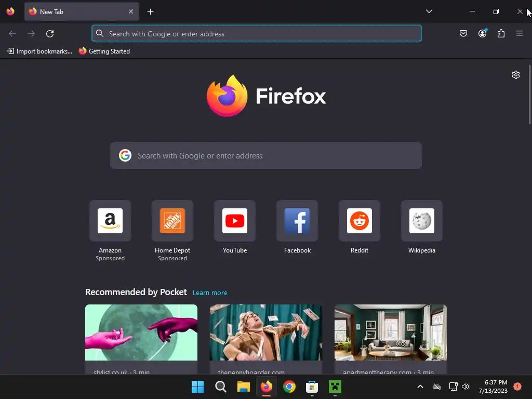Click the OneDrive cloud tray icon
The image size is (532, 399).
point(437,387)
